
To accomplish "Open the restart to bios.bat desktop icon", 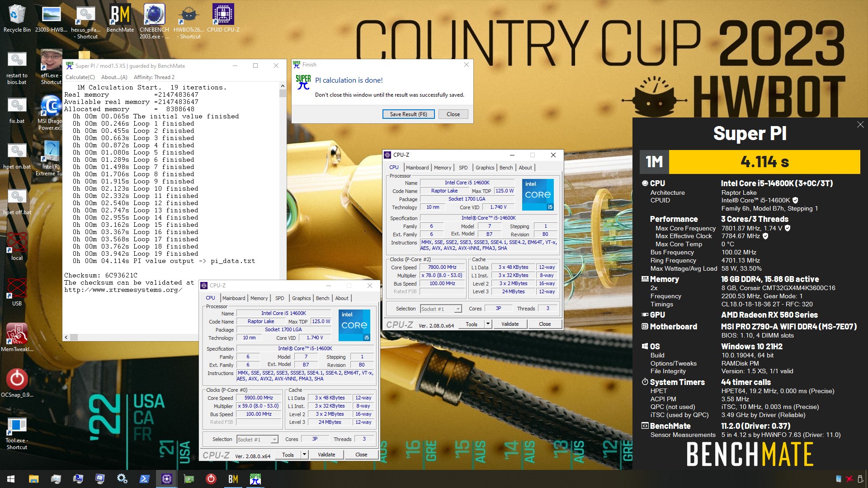I will click(17, 69).
